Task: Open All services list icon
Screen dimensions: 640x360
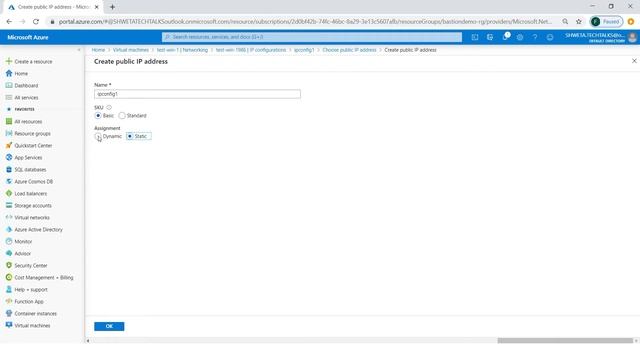Action: 9,98
